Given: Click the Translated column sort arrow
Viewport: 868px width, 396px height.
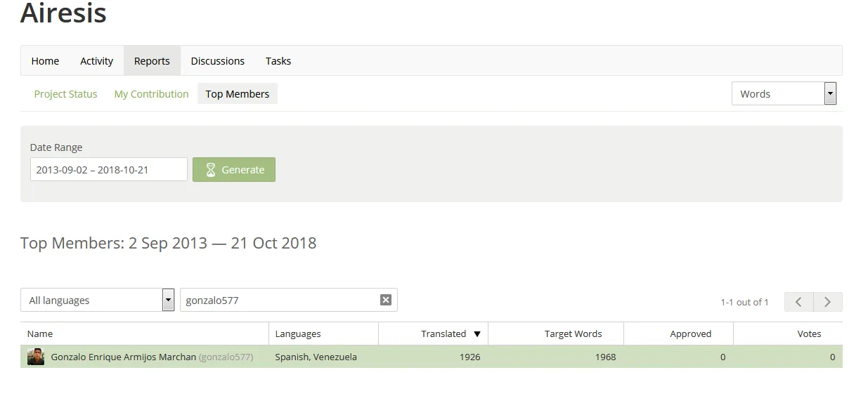Looking at the screenshot, I should pyautogui.click(x=477, y=334).
